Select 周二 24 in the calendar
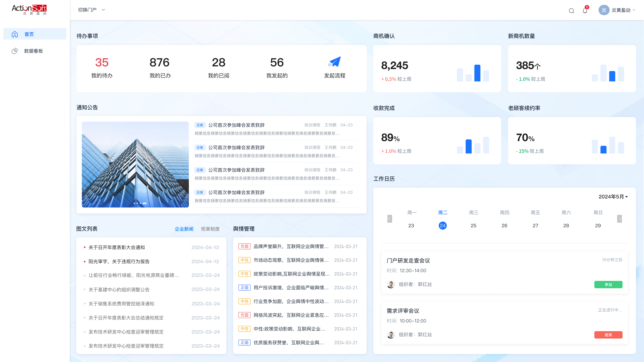 click(x=443, y=226)
